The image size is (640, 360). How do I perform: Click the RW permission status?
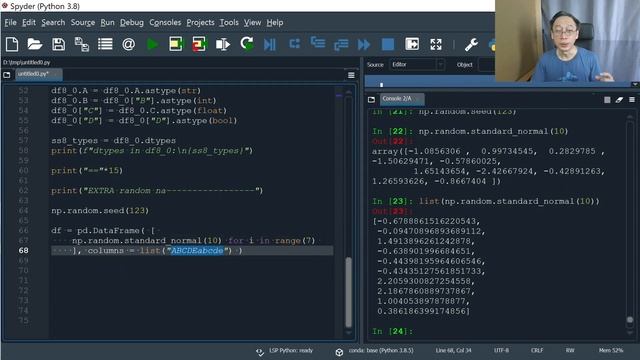570,351
